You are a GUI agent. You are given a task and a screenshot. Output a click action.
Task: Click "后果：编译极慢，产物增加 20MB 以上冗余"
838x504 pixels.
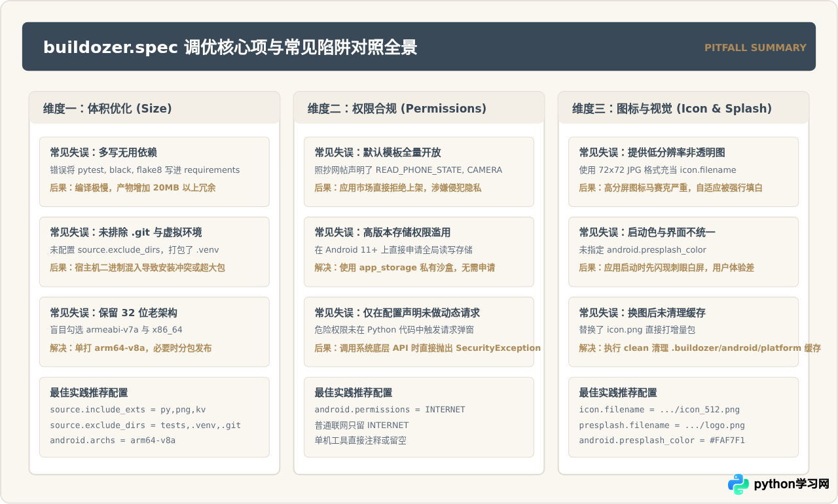click(133, 188)
